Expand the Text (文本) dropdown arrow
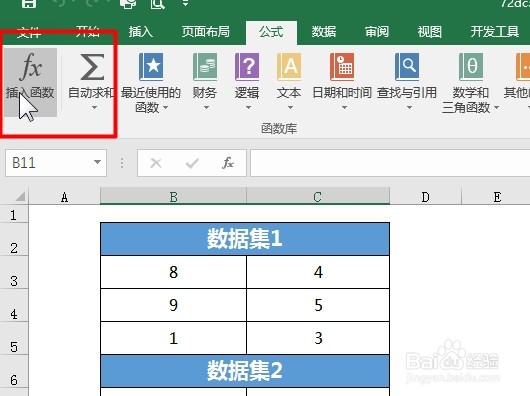This screenshot has width=530, height=396. pyautogui.click(x=290, y=108)
